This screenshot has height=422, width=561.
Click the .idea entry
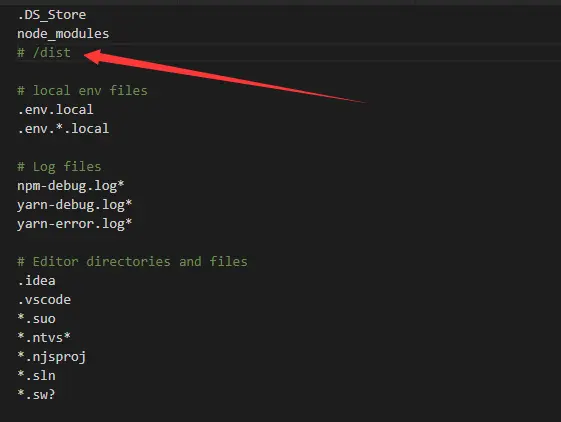click(x=36, y=281)
